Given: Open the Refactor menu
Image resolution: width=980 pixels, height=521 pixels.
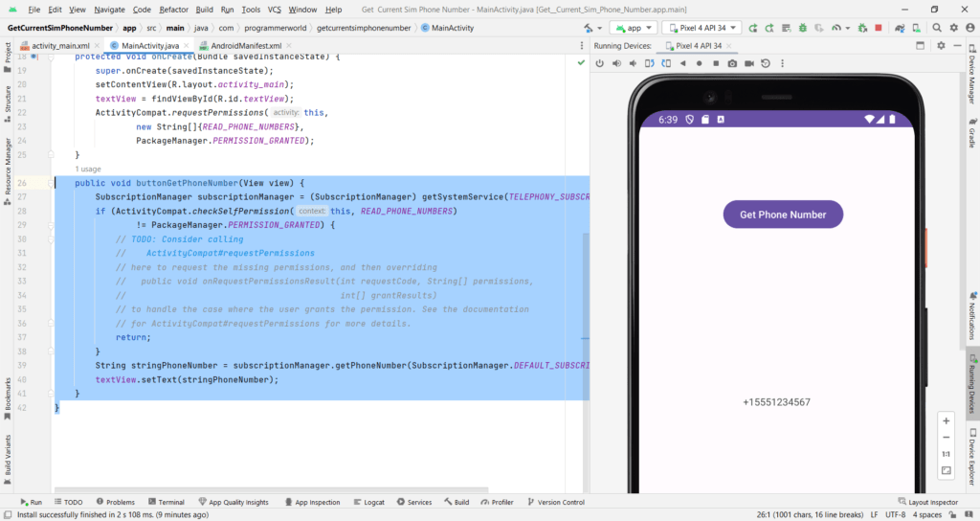Looking at the screenshot, I should coord(174,10).
